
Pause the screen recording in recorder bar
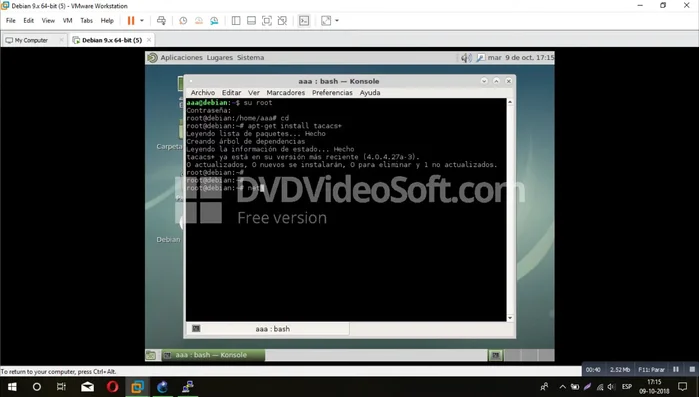point(676,369)
